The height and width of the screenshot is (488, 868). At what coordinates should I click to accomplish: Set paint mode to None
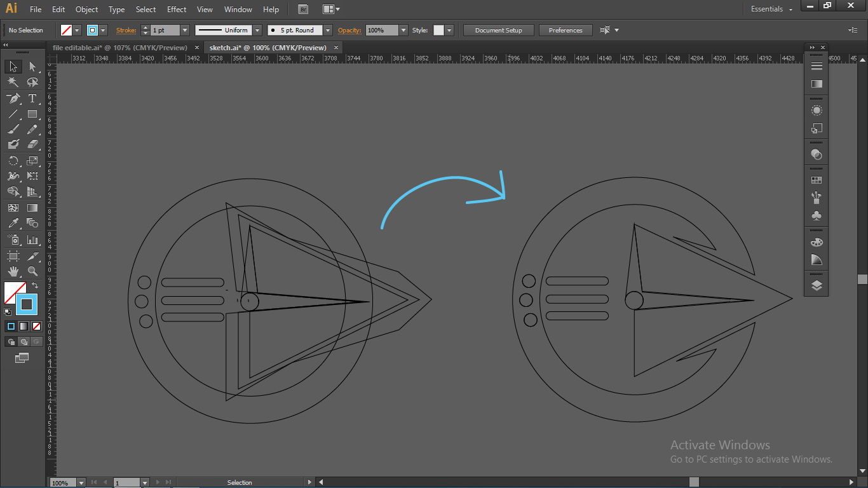point(36,326)
